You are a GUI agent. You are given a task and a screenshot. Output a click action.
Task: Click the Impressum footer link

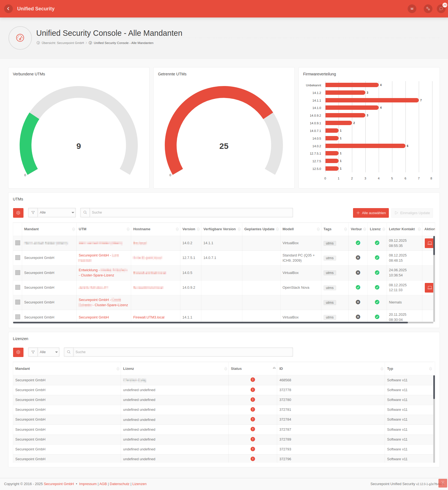pyautogui.click(x=88, y=484)
